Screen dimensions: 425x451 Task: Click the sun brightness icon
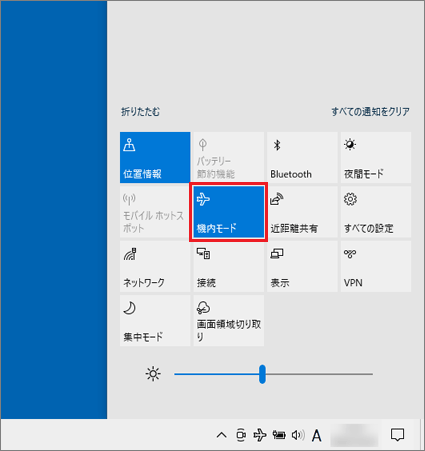(x=153, y=374)
